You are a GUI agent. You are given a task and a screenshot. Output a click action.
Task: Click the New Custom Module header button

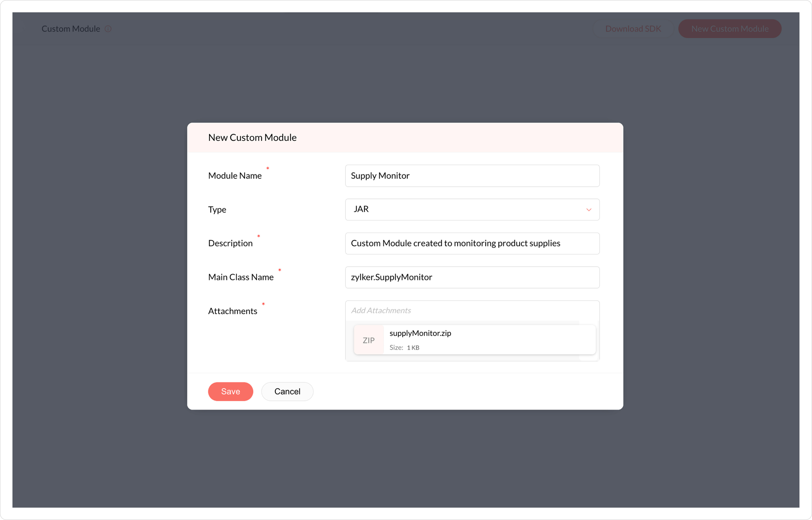[x=730, y=29]
